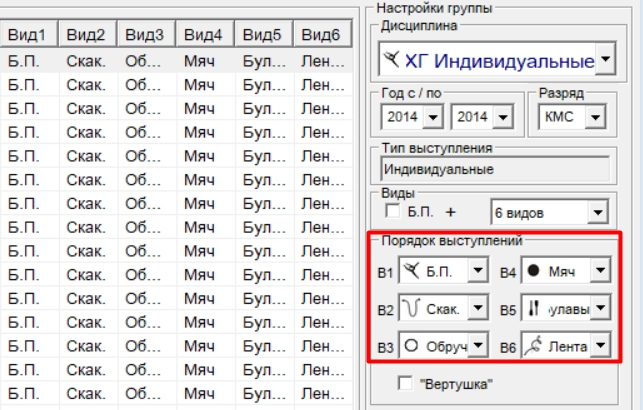The height and width of the screenshot is (410, 643).
Task: Select the Вид6 column header
Action: [322, 36]
